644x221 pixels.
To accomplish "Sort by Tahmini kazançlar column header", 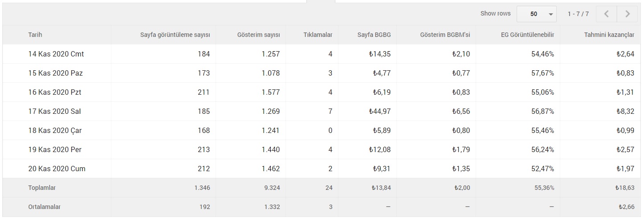I will pyautogui.click(x=609, y=35).
